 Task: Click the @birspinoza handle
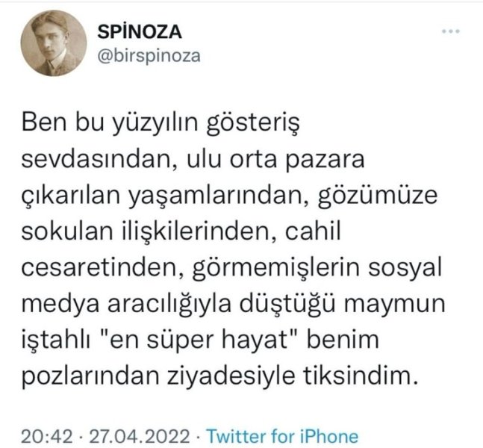coord(149,57)
